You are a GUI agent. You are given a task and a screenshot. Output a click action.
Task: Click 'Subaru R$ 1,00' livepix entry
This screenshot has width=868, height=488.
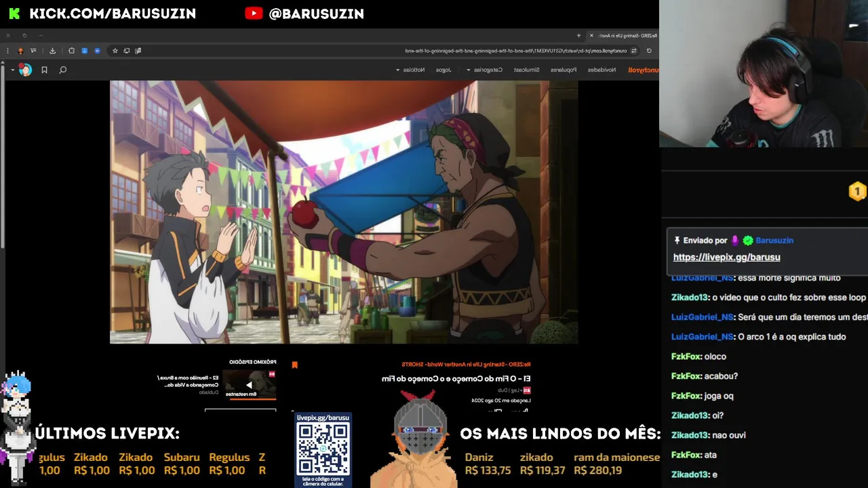(x=182, y=464)
